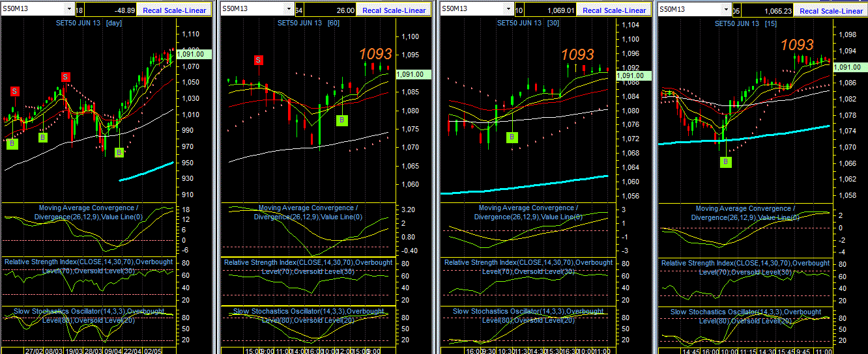Click the 26.00 value field

[x=330, y=10]
